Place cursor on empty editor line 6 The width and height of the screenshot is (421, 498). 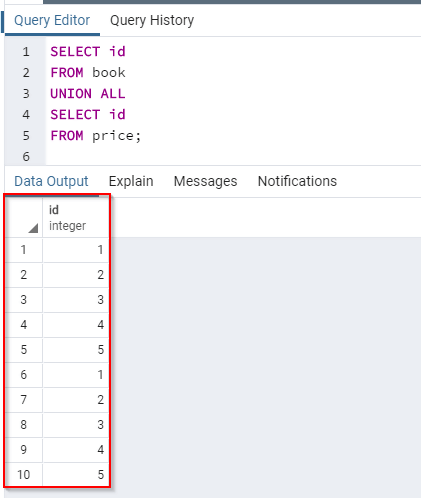pos(233,157)
